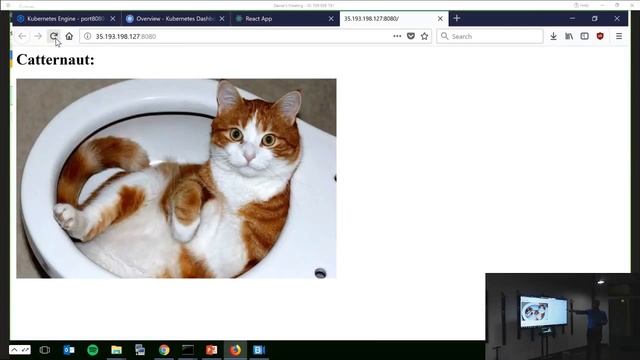Show site information icon in address bar
The image size is (640, 360).
[x=87, y=36]
